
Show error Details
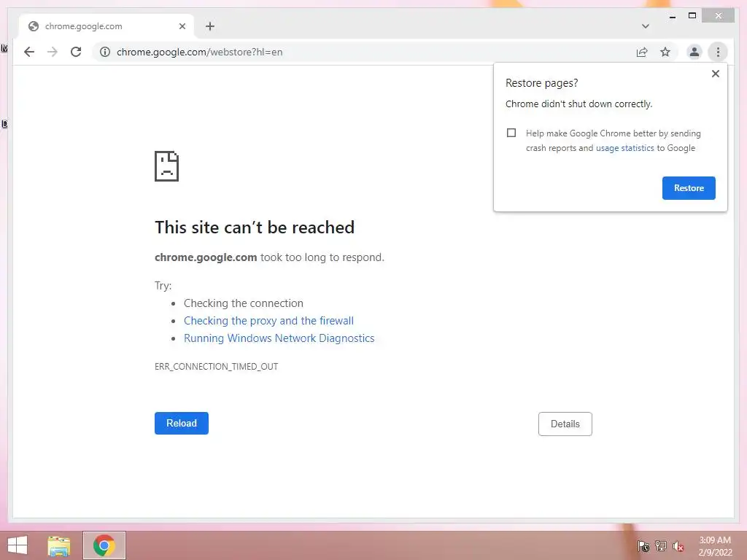[565, 424]
